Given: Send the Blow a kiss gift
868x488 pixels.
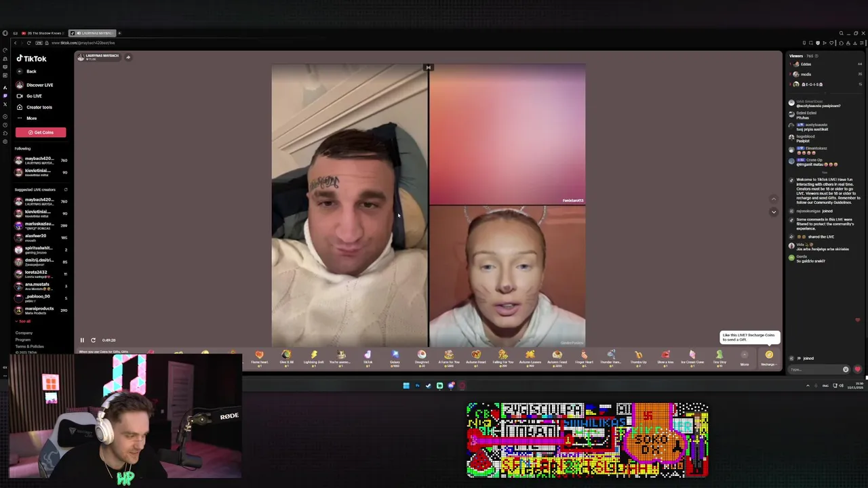Looking at the screenshot, I should [665, 357].
